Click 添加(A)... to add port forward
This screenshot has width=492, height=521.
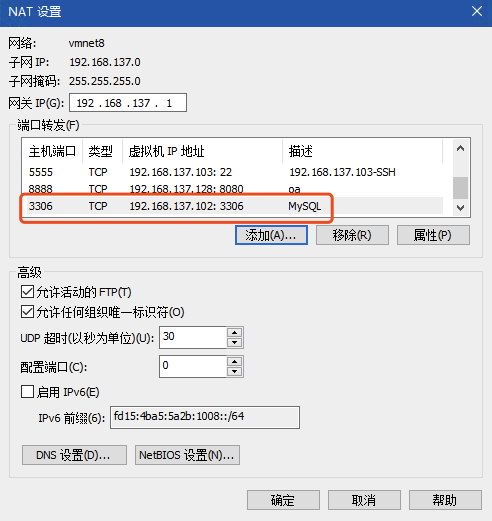point(271,235)
